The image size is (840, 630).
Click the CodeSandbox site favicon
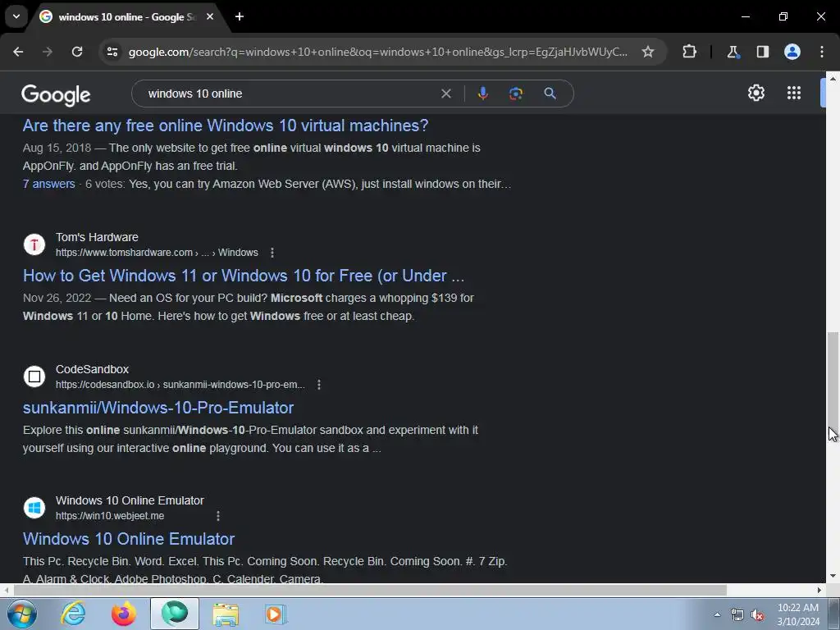point(34,377)
